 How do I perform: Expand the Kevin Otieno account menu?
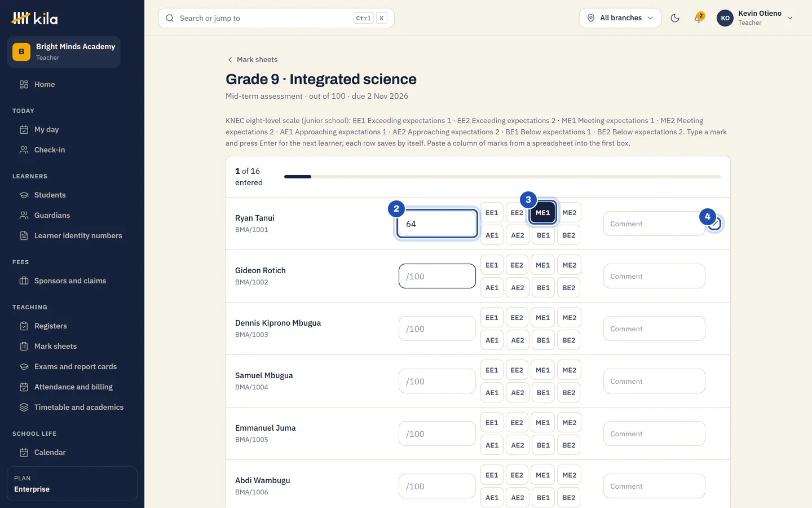[756, 18]
